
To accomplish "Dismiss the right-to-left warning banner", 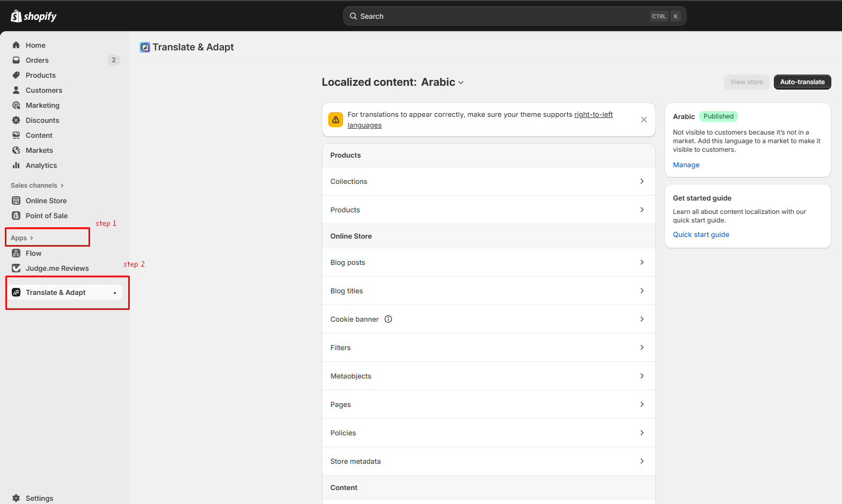I will (x=644, y=120).
